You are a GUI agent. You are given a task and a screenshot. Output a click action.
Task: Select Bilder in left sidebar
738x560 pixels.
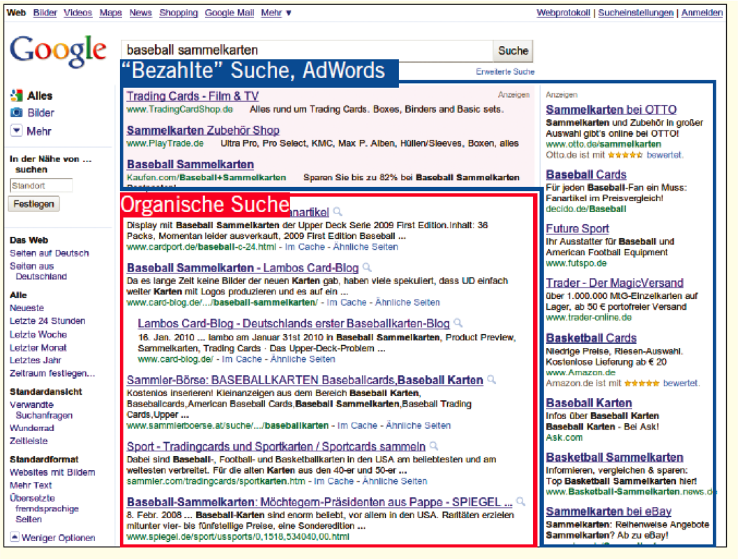(40, 113)
